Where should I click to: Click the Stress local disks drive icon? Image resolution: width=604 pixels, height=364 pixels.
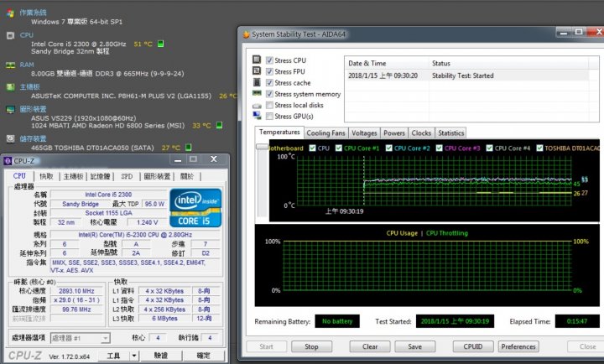(257, 106)
